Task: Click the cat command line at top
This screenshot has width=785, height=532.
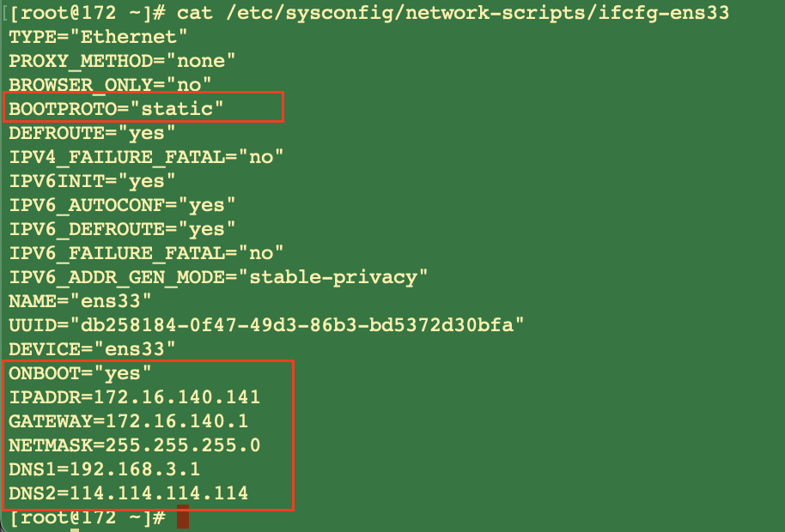Action: coord(369,13)
